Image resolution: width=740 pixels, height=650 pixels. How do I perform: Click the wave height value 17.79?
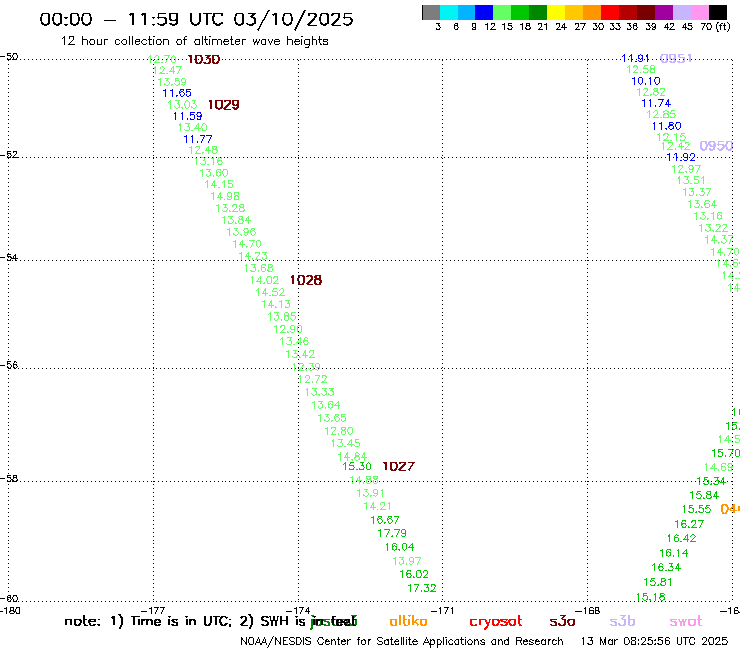coord(392,533)
